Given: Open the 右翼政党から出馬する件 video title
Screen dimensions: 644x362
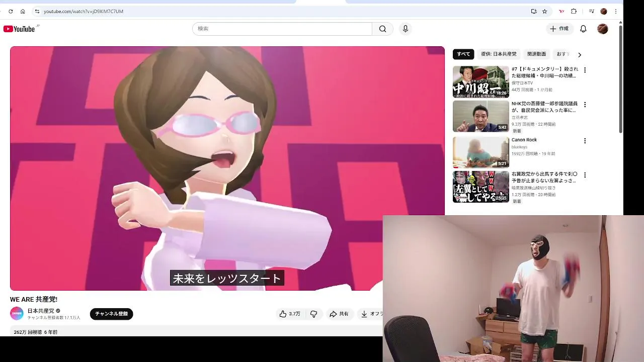Looking at the screenshot, I should coord(545,177).
